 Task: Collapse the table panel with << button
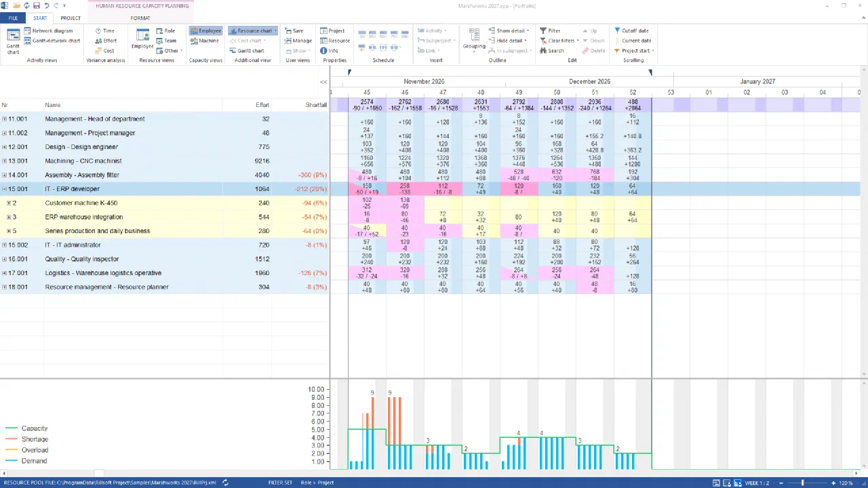[323, 81]
